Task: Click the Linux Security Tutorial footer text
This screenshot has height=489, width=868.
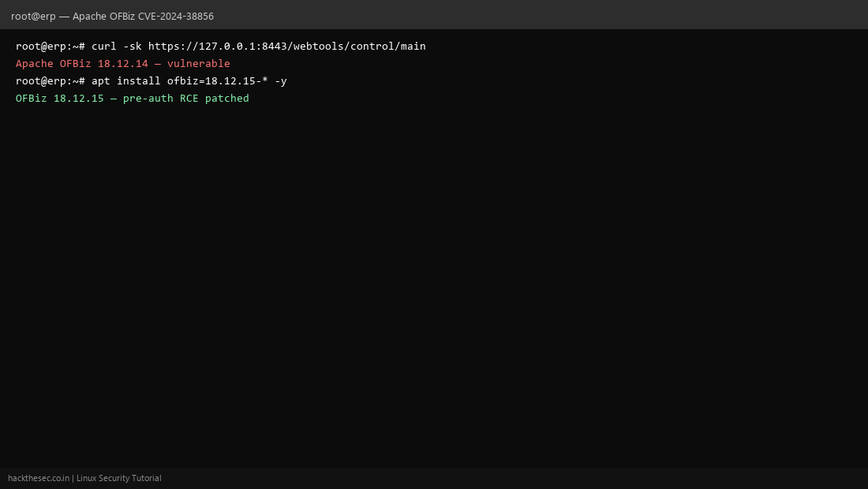Action: [119, 478]
